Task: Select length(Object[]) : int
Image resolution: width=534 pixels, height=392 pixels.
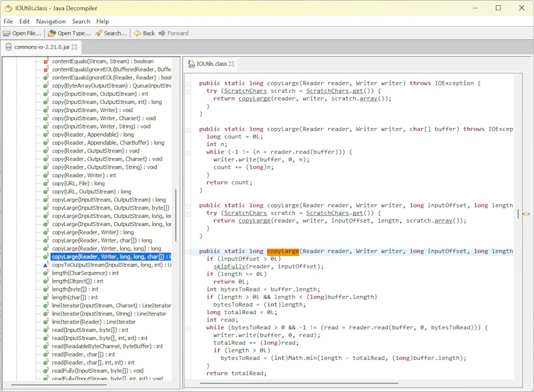Action: 77,281
